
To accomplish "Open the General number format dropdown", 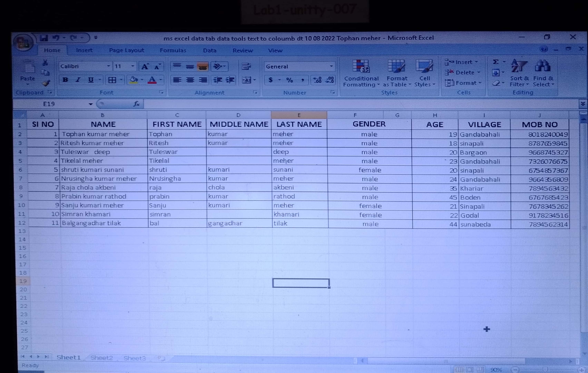I will (x=331, y=66).
